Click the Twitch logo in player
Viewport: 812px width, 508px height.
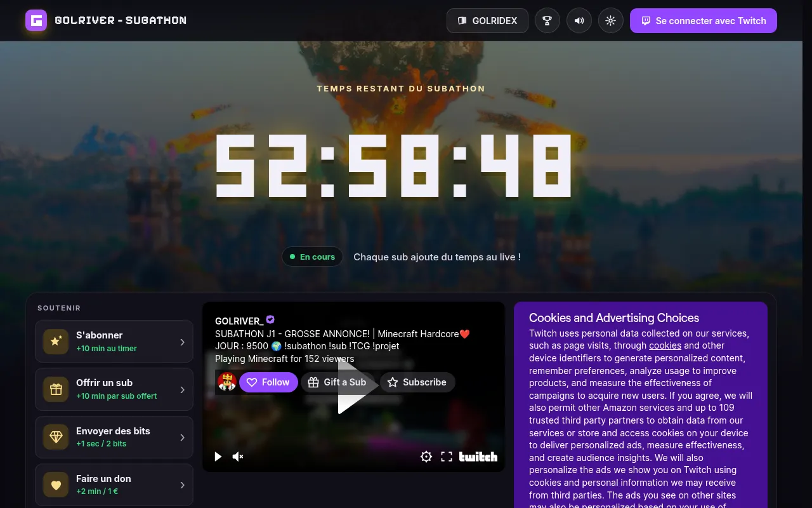[478, 457]
